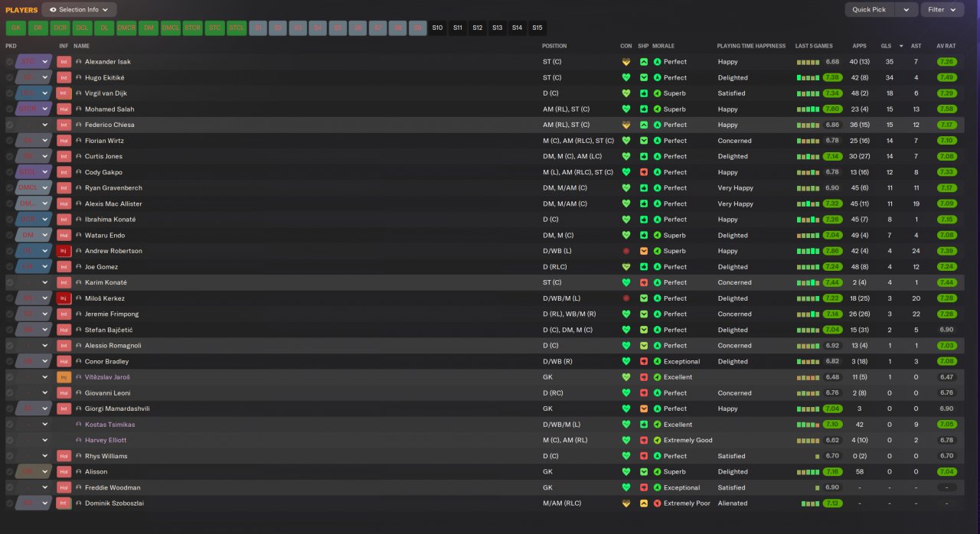Click the Int status icon for Jeremie Frimpong
The height and width of the screenshot is (534, 980).
click(64, 314)
